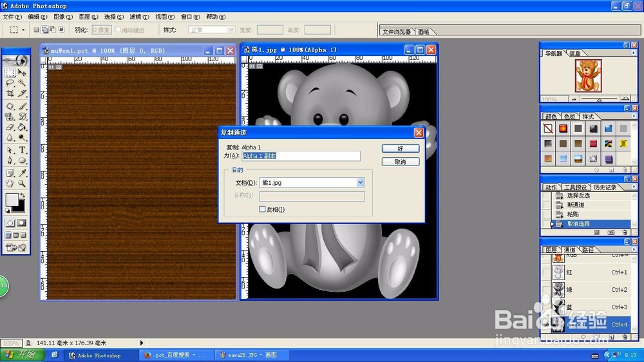Select the Move tool in toolbox
644x362 pixels.
(22, 73)
